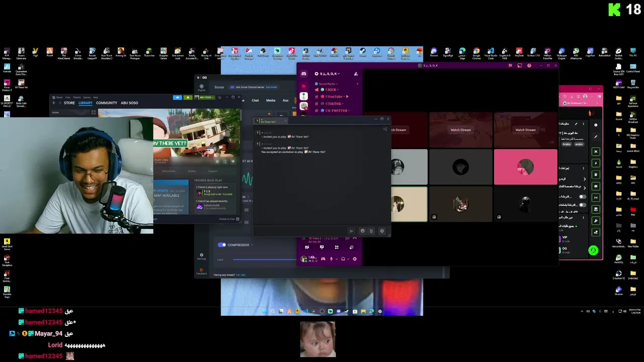Open Steam notifications bell

(x=188, y=98)
